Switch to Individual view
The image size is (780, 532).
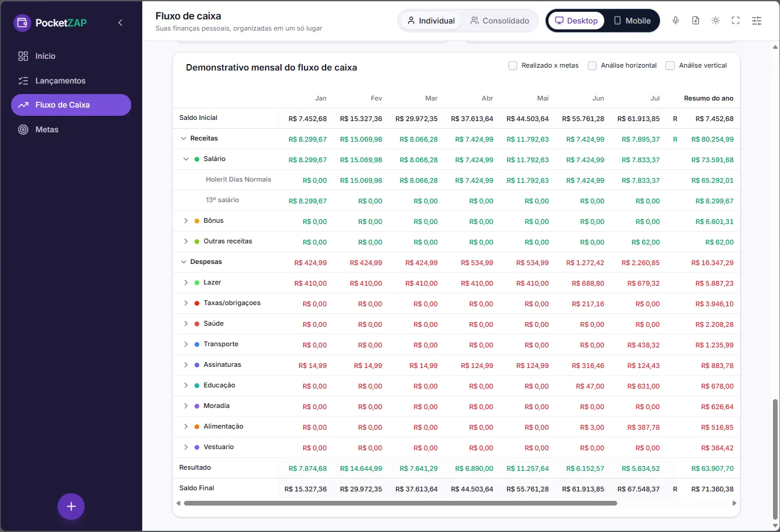click(x=431, y=21)
